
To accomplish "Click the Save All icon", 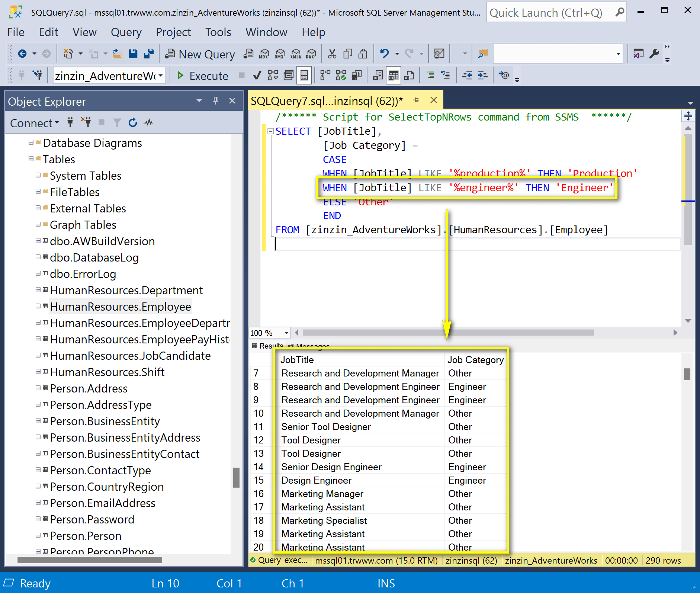I will (149, 54).
